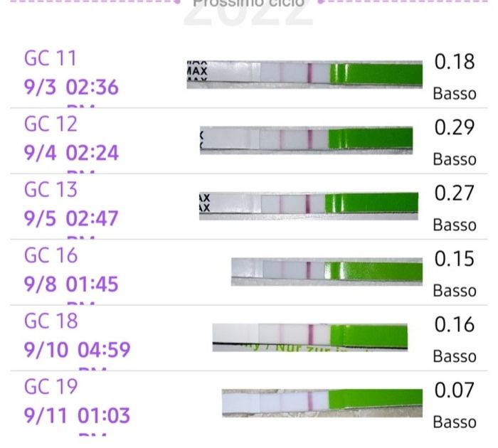Open the GC 11 test strip photo
Screen dimensions: 498x448
click(x=304, y=73)
